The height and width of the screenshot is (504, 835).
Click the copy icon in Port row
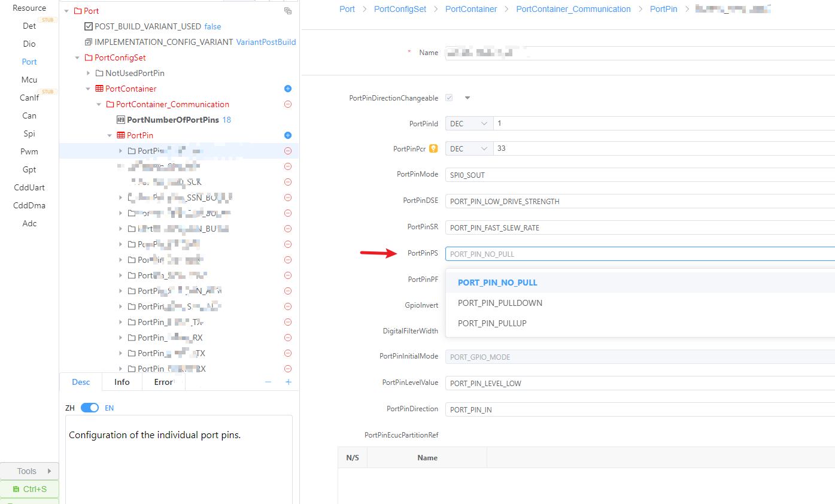(x=287, y=11)
